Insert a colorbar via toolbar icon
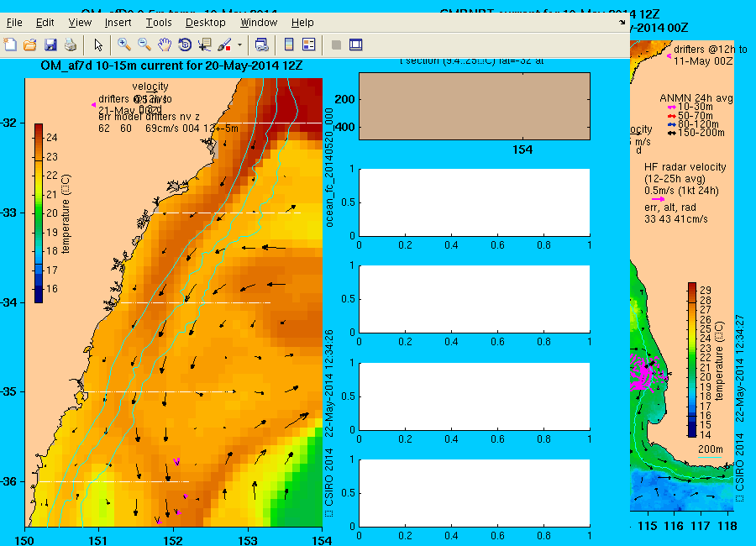 [289, 45]
